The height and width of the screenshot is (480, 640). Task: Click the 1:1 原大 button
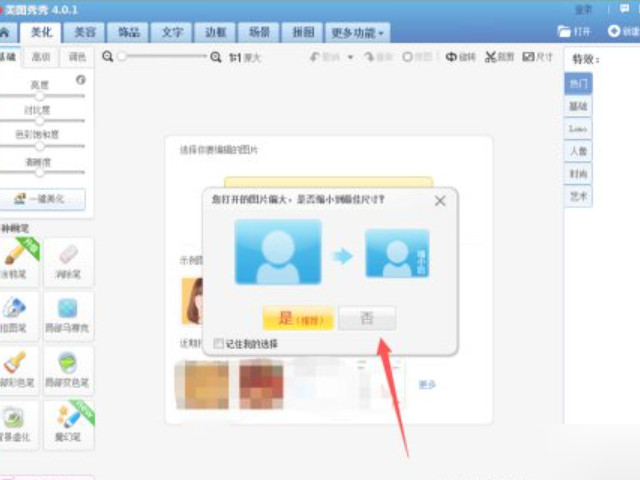pyautogui.click(x=245, y=58)
